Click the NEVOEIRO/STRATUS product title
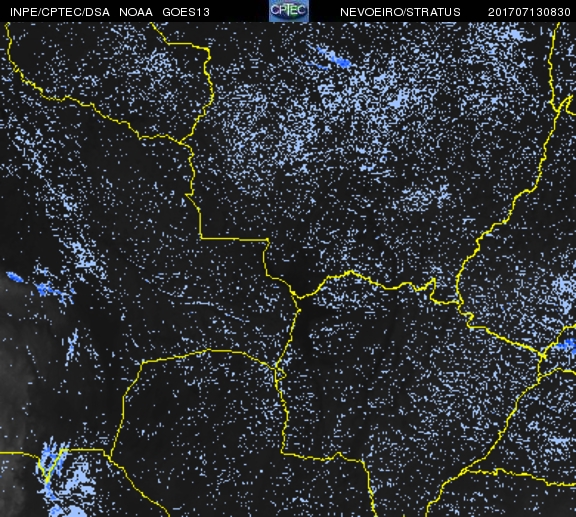This screenshot has width=576, height=517. click(400, 12)
